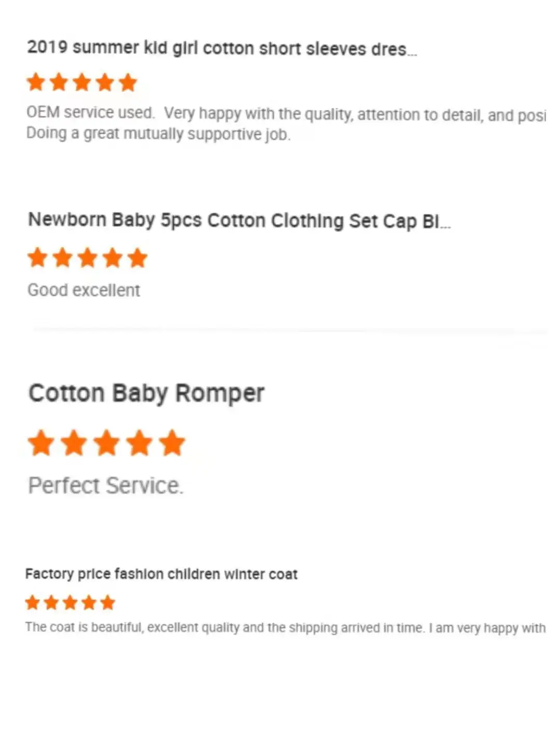This screenshot has height=739, width=560.
Task: Click the last star under Cotton Baby Romper
Action: click(x=172, y=443)
